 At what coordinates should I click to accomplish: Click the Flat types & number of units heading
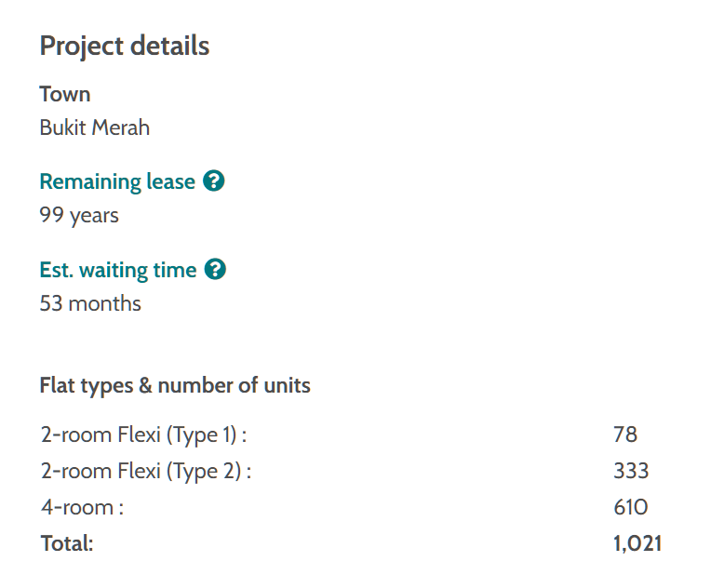(175, 385)
